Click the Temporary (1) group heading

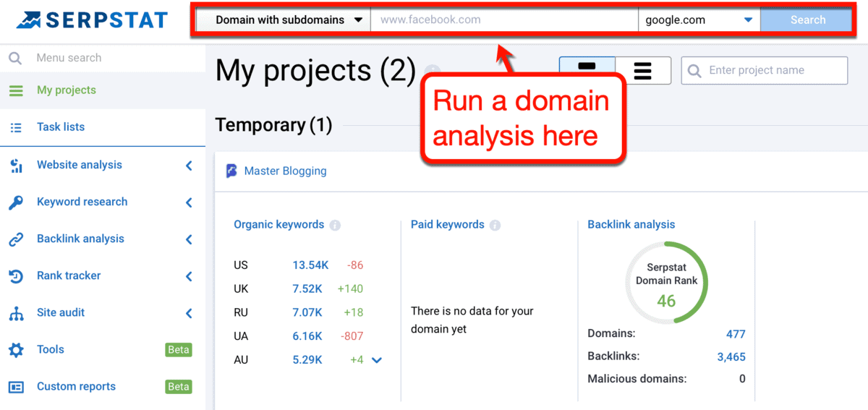(x=273, y=125)
